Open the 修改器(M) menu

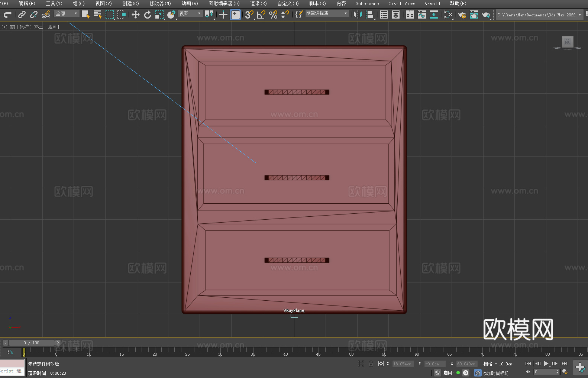pyautogui.click(x=160, y=3)
